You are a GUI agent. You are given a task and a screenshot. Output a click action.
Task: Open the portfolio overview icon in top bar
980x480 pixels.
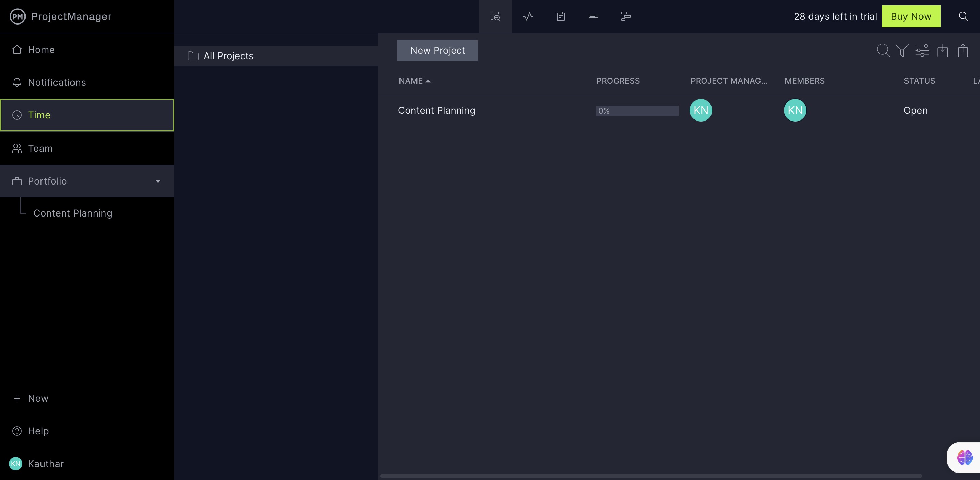click(495, 16)
